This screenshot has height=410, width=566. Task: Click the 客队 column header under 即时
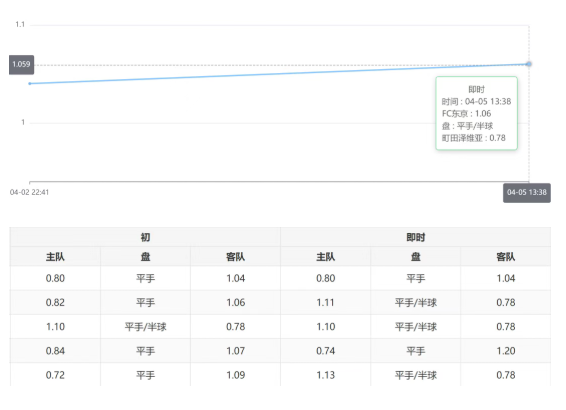click(x=505, y=257)
